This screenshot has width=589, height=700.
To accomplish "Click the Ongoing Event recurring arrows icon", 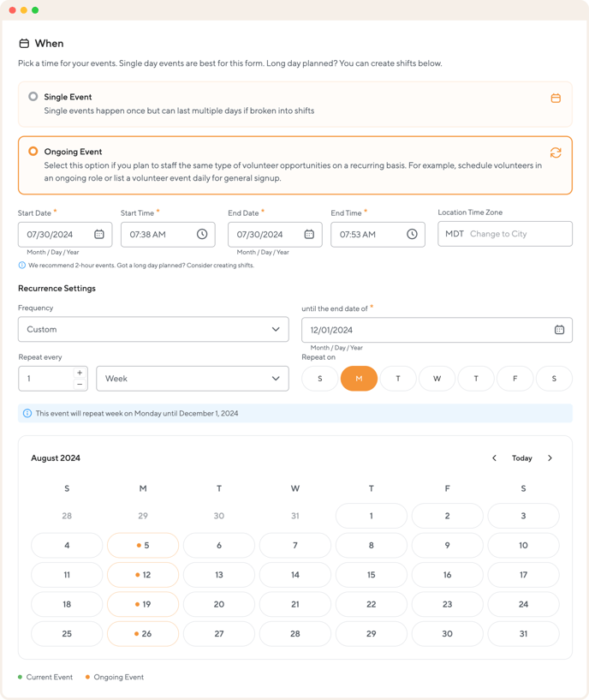I will (556, 153).
